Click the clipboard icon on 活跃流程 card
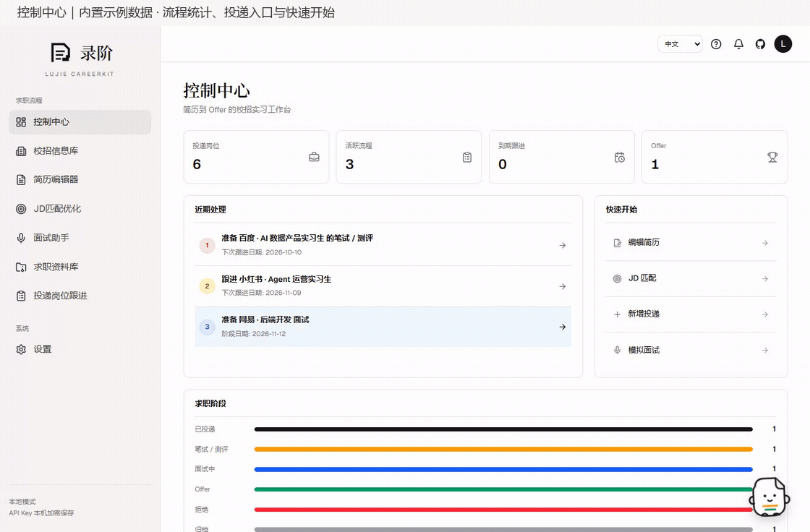The width and height of the screenshot is (810, 532). (x=467, y=157)
